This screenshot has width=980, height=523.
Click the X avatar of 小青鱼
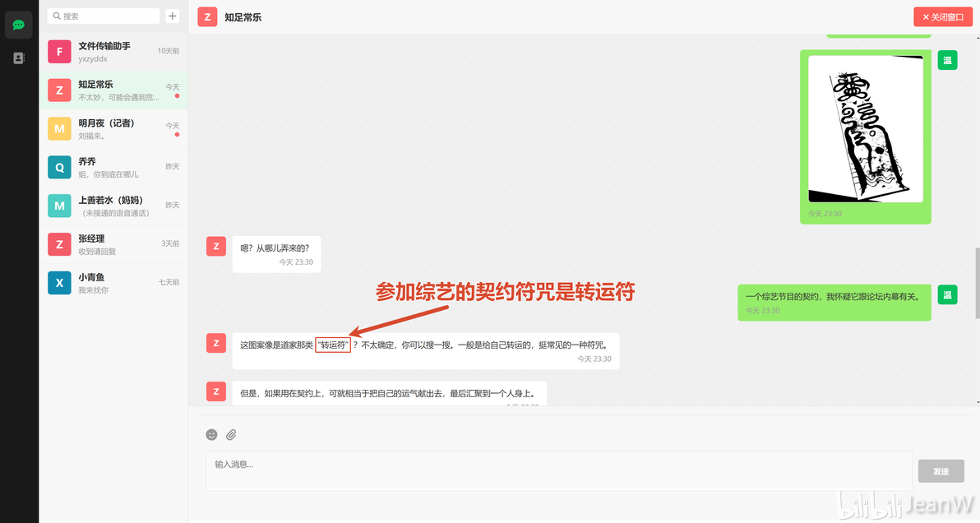59,283
